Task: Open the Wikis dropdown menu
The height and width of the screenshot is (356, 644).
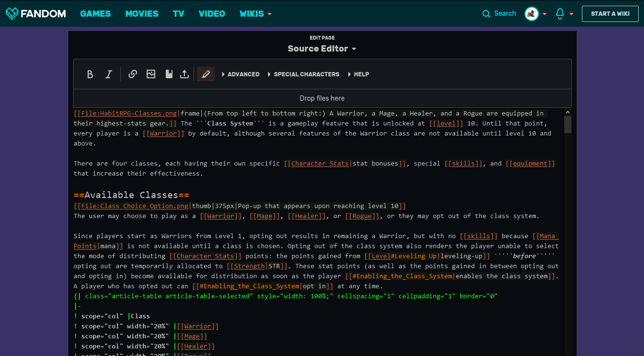Action: 256,14
